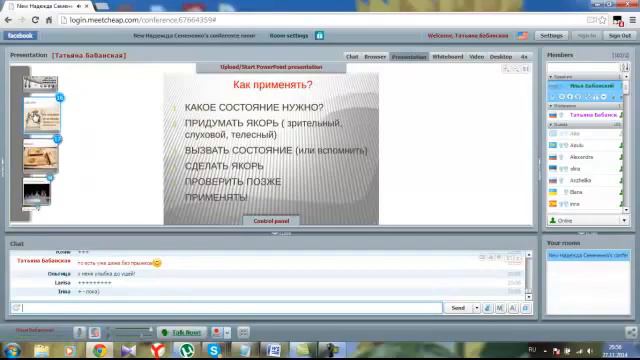Open the Whiteboard tab

447,57
